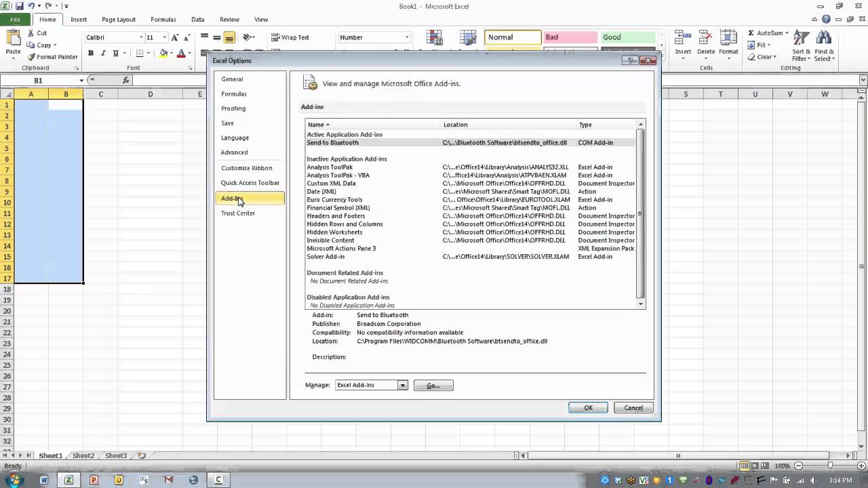The height and width of the screenshot is (488, 868).
Task: Click the highlighted Bottom Align icon
Action: tap(229, 37)
